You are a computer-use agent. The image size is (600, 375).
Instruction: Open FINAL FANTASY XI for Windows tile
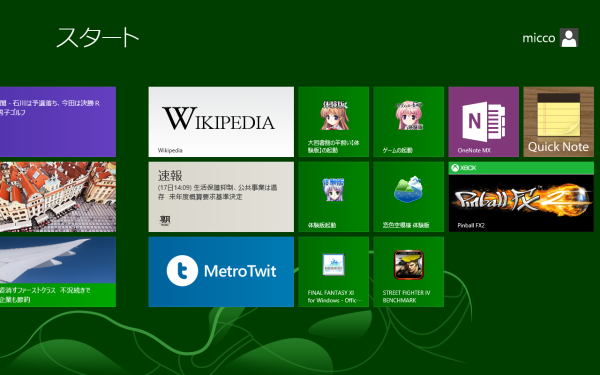[x=334, y=272]
